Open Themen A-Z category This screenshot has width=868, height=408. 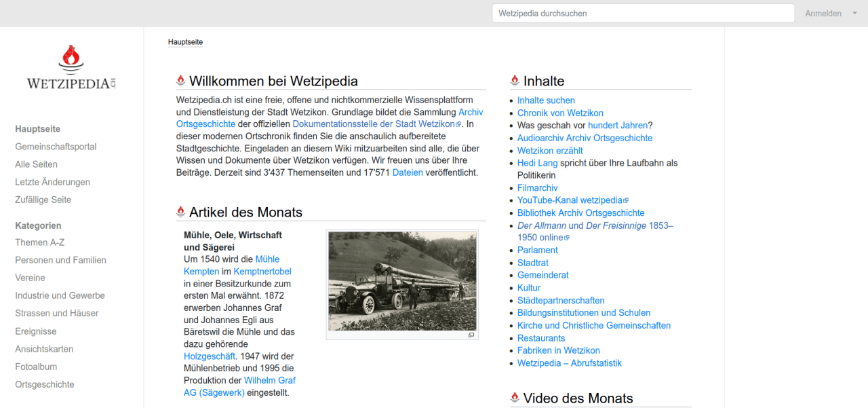40,242
